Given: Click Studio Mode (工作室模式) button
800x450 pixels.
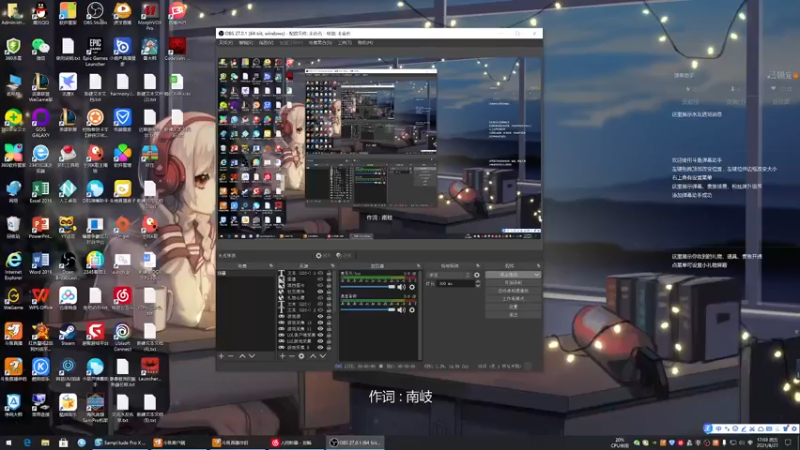Looking at the screenshot, I should click(x=513, y=298).
